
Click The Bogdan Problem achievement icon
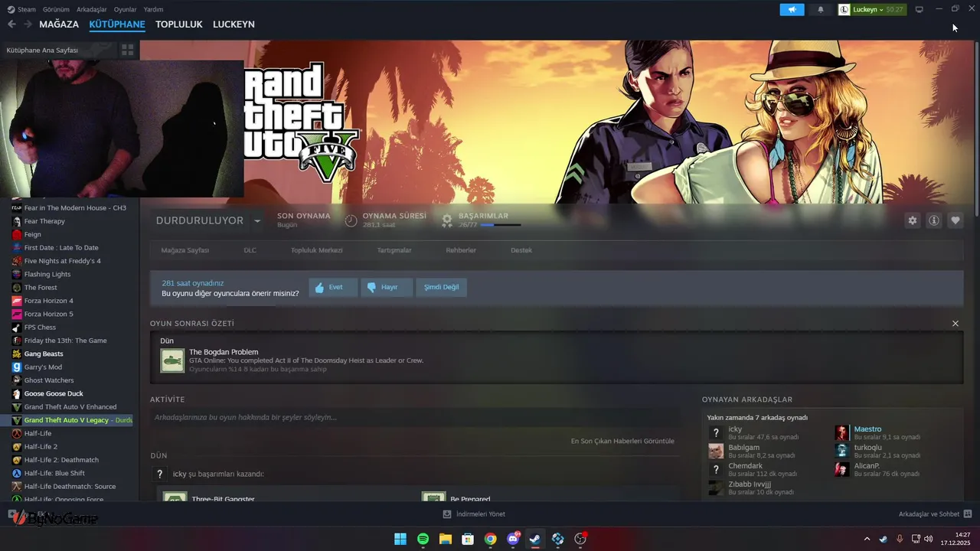[x=172, y=360]
